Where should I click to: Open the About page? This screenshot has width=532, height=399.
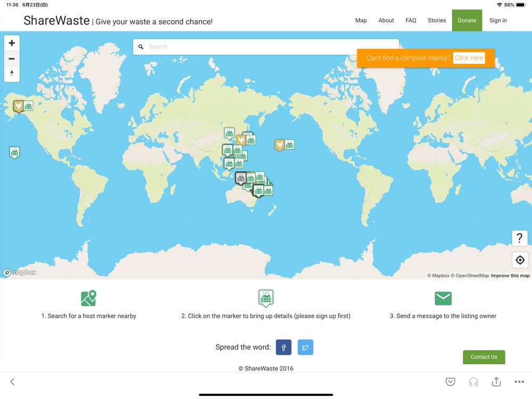(386, 20)
